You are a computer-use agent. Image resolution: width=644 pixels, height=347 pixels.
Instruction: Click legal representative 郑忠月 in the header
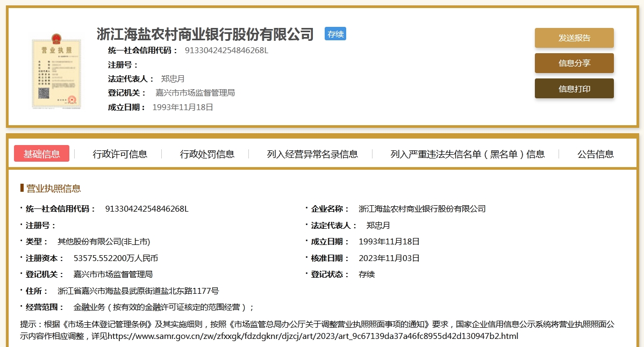pos(173,79)
